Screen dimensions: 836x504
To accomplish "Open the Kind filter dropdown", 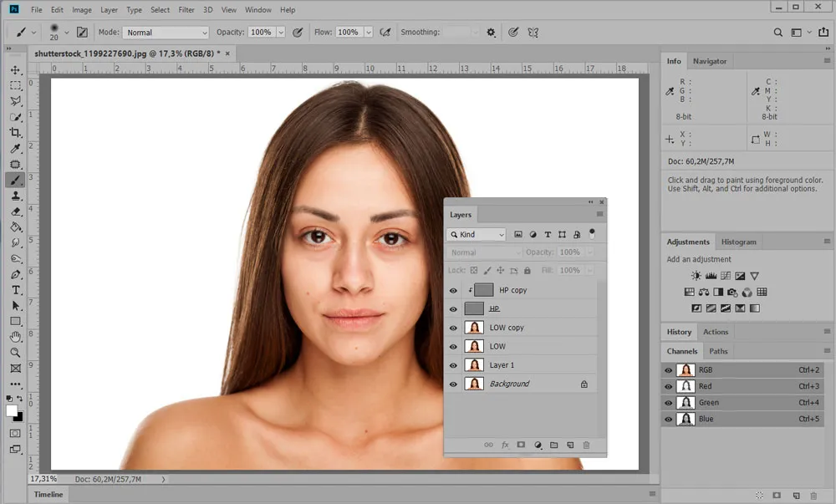I will [x=477, y=234].
